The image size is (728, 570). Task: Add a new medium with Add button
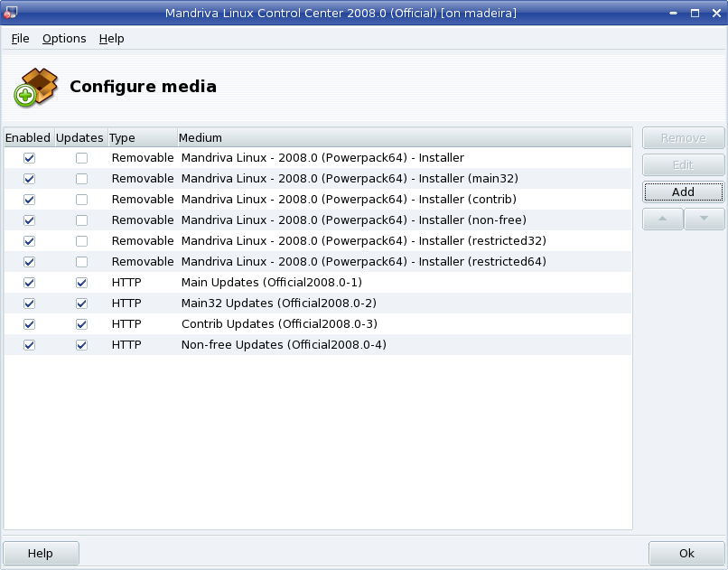[684, 192]
